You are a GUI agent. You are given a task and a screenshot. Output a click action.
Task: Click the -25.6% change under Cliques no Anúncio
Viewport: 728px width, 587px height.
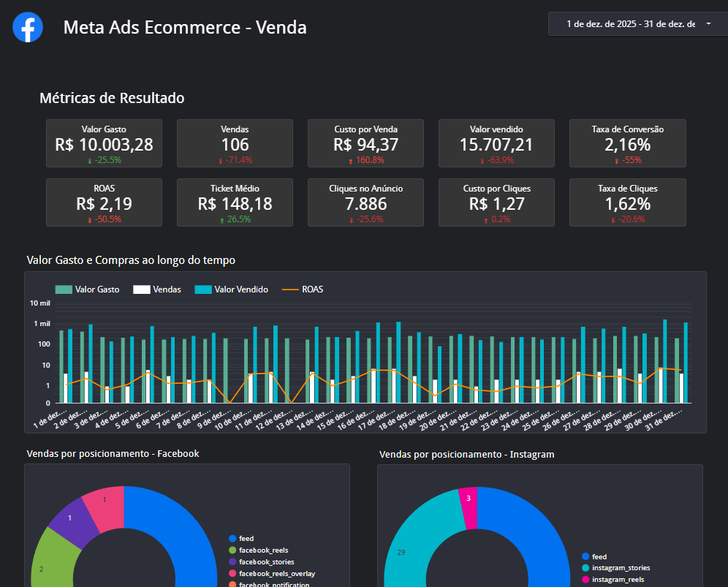(366, 219)
